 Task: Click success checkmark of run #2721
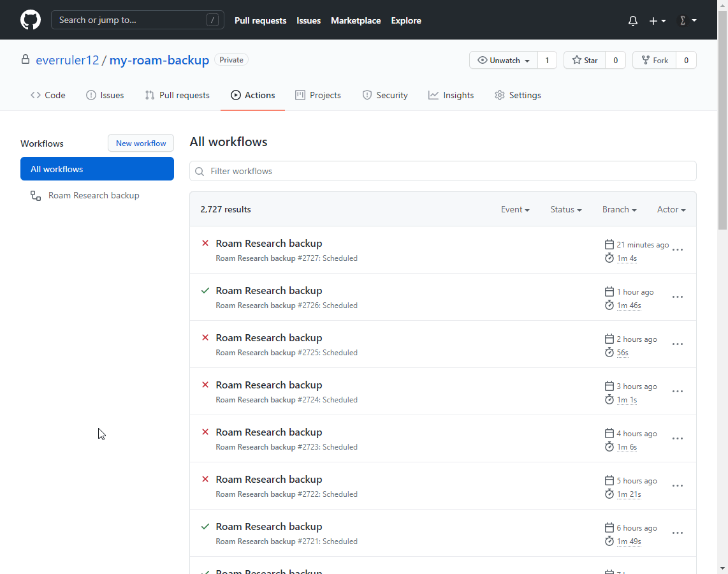point(205,526)
